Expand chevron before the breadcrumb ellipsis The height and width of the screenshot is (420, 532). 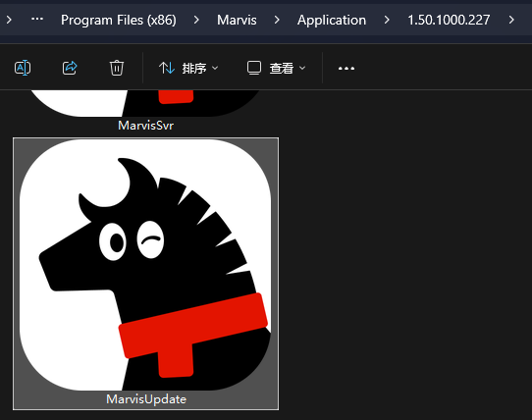pyautogui.click(x=9, y=20)
